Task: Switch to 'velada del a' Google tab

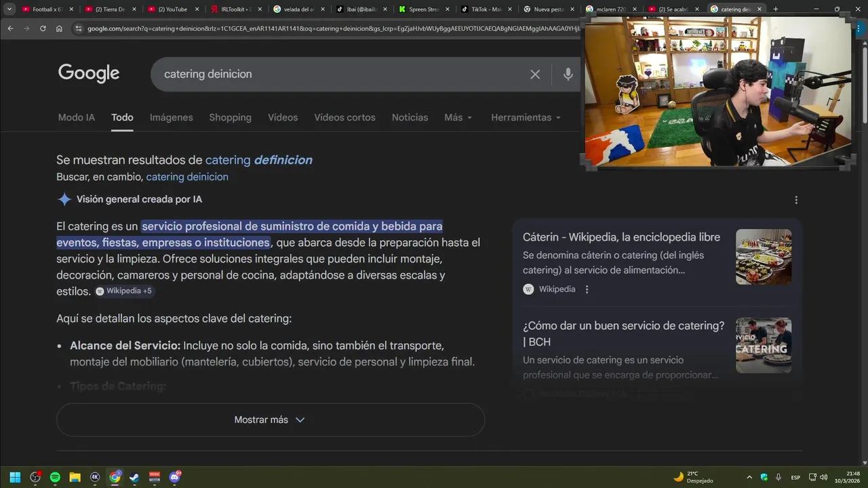Action: point(298,9)
